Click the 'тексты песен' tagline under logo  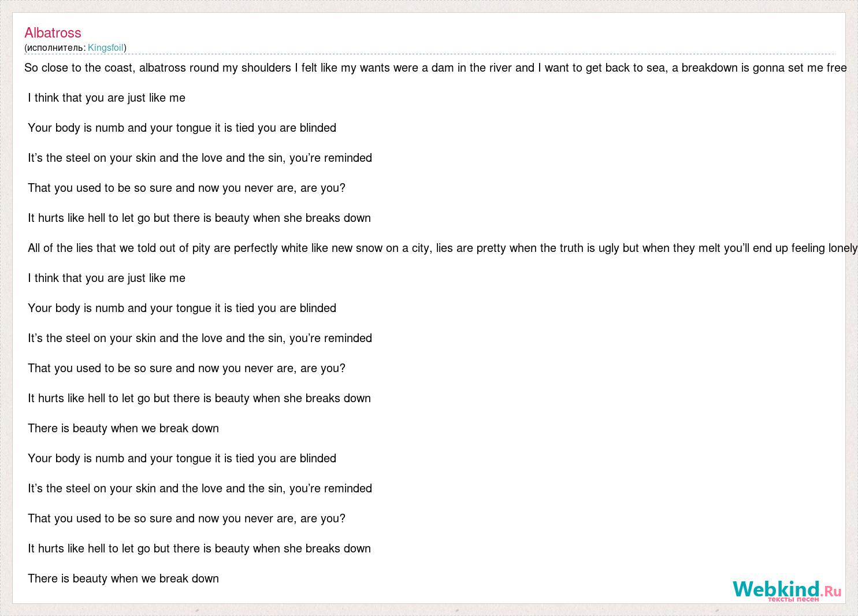point(793,600)
